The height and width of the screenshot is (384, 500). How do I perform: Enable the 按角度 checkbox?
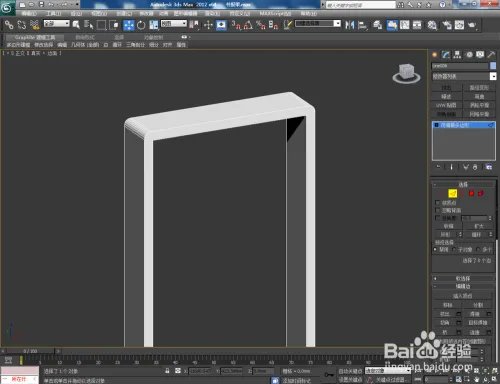point(438,218)
